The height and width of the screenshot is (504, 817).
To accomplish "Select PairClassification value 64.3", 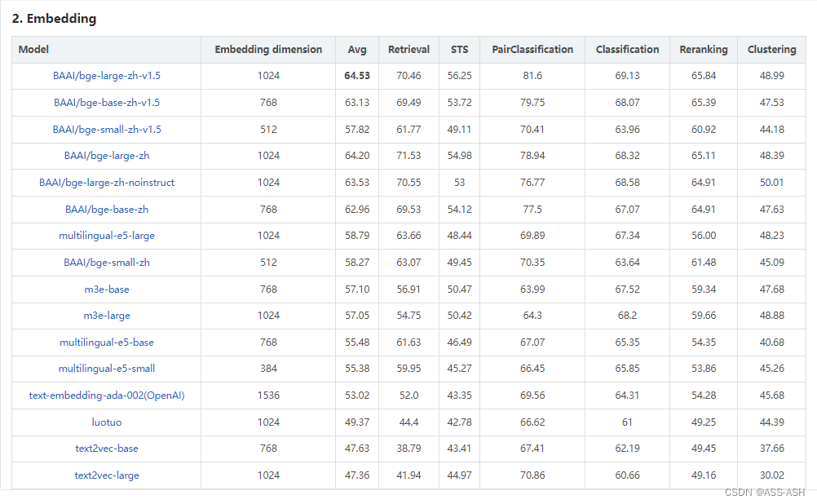I will coord(532,316).
